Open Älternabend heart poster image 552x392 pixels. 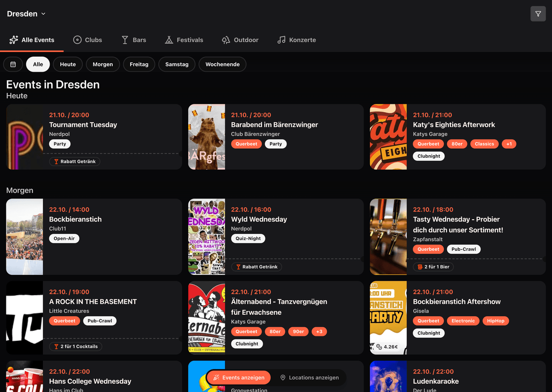207,318
